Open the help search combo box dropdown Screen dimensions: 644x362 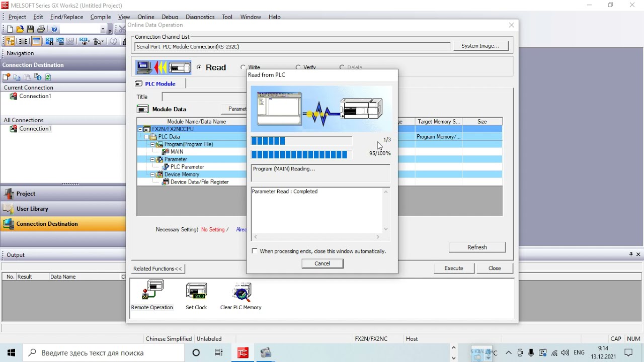click(103, 29)
